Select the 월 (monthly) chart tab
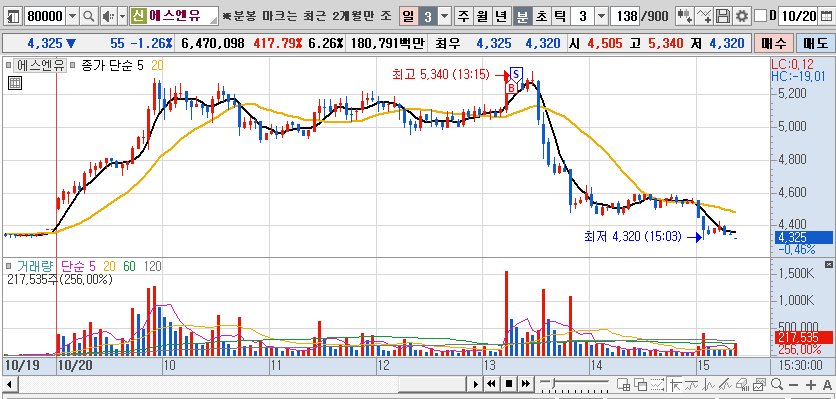The width and height of the screenshot is (836, 399). 482,17
